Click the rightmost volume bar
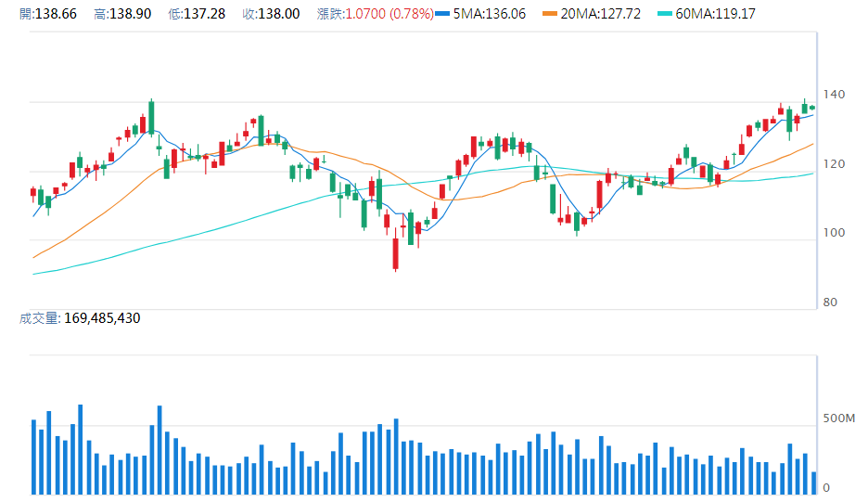868x502 pixels. (x=813, y=483)
